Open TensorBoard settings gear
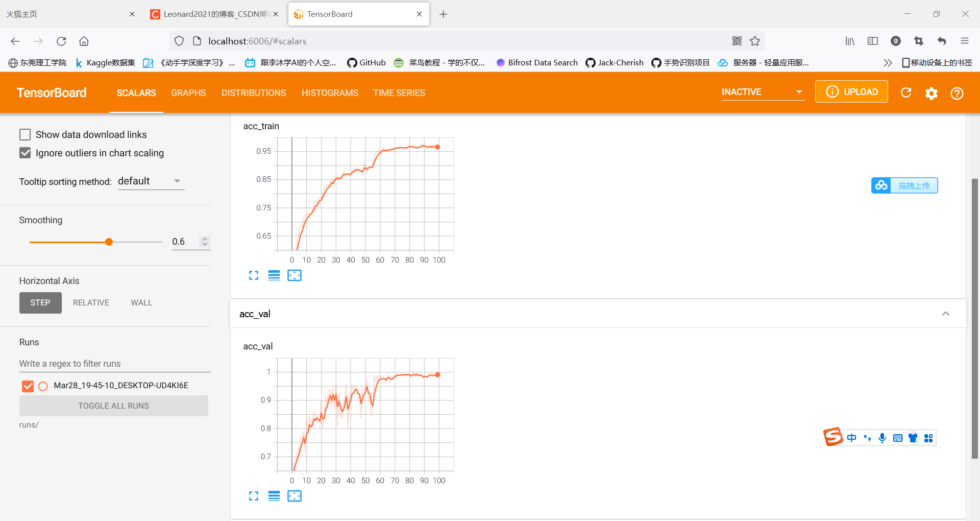The width and height of the screenshot is (980, 521). click(932, 93)
